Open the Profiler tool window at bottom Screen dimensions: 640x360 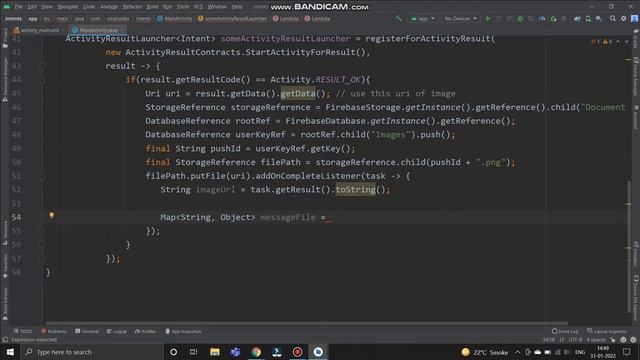[x=146, y=331]
